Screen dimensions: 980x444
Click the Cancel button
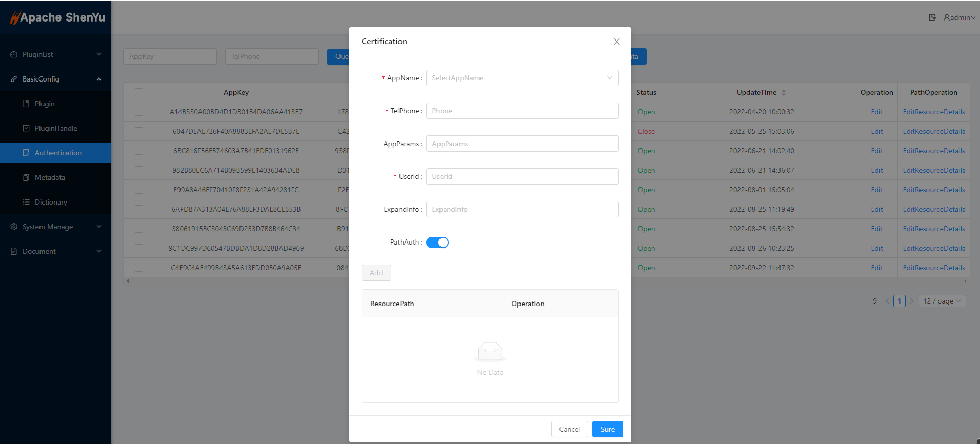coord(569,429)
